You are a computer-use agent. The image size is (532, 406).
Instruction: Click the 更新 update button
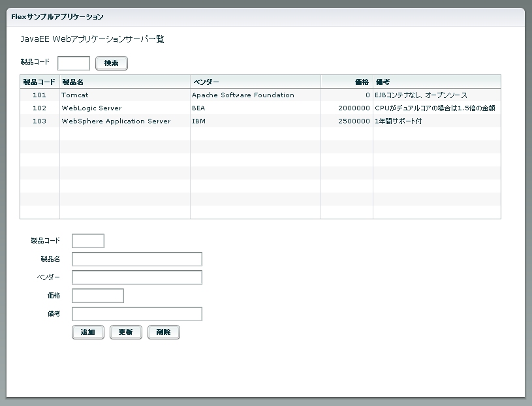tap(126, 332)
